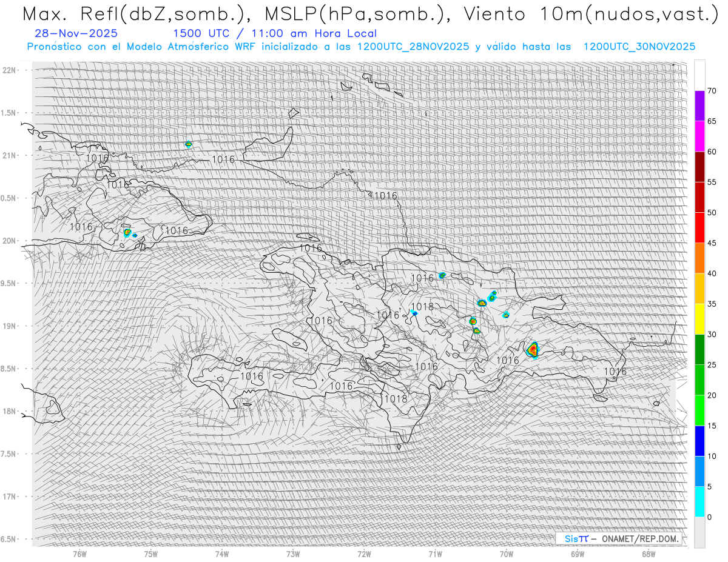Click the '19N' latitude label

coord(10,326)
